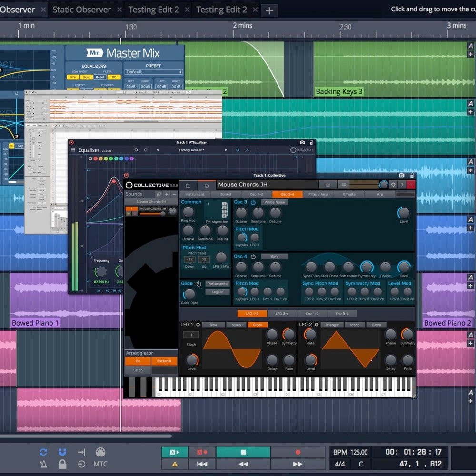Image resolution: width=476 pixels, height=476 pixels.
Task: Click the red panic exclamation button
Action: pyautogui.click(x=411, y=185)
